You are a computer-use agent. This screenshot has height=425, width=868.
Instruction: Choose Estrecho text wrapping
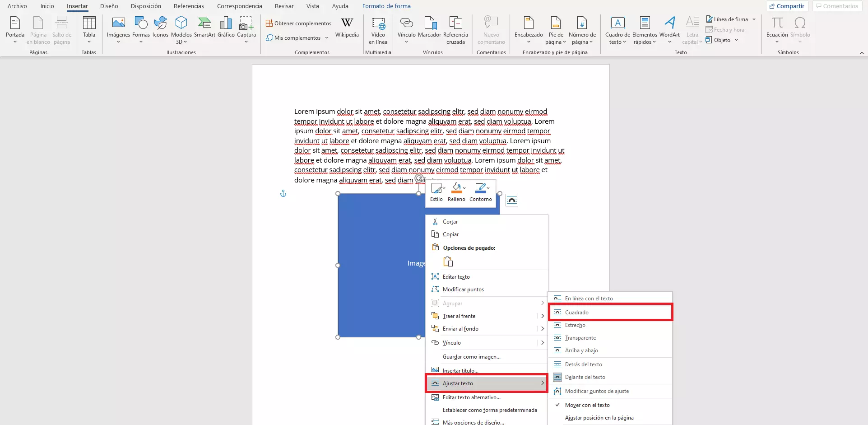pos(610,325)
